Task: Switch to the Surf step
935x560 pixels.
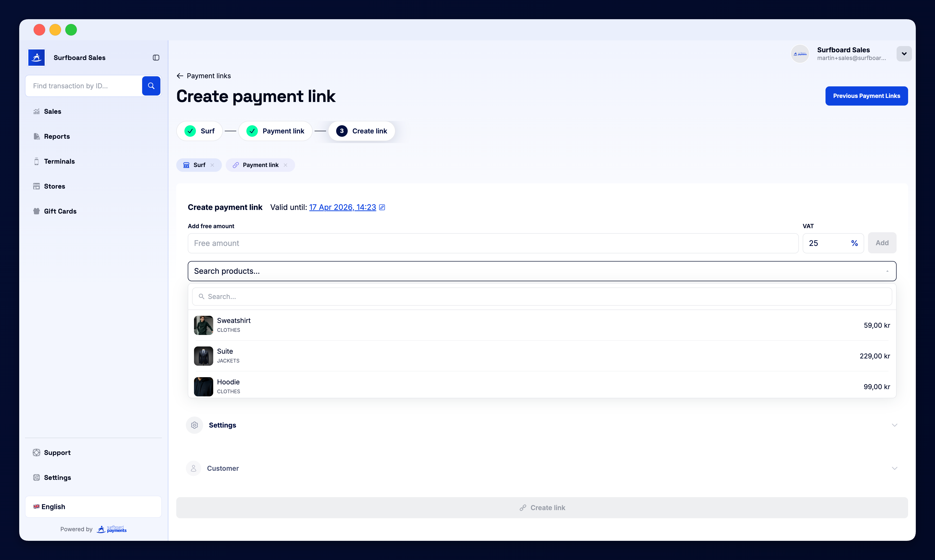Action: (x=199, y=131)
